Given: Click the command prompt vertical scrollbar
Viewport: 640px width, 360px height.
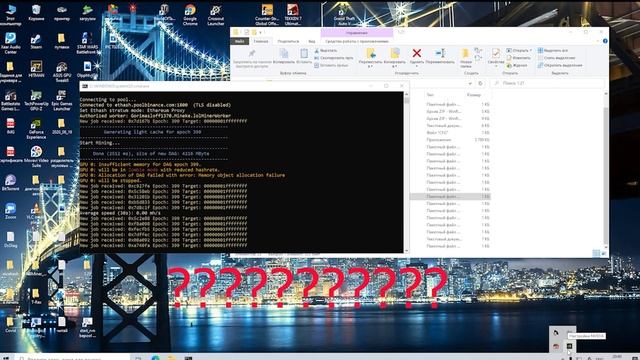Looking at the screenshot, I should pyautogui.click(x=406, y=172).
